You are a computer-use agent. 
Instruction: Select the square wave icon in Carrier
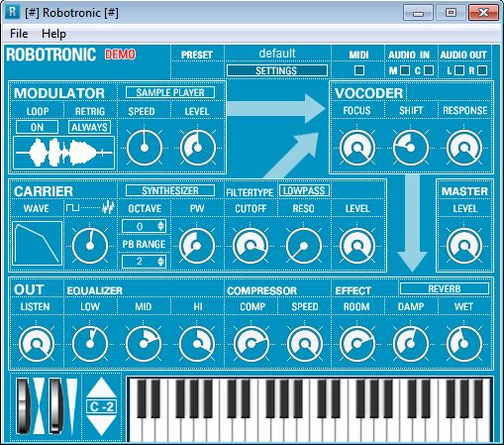pos(73,208)
